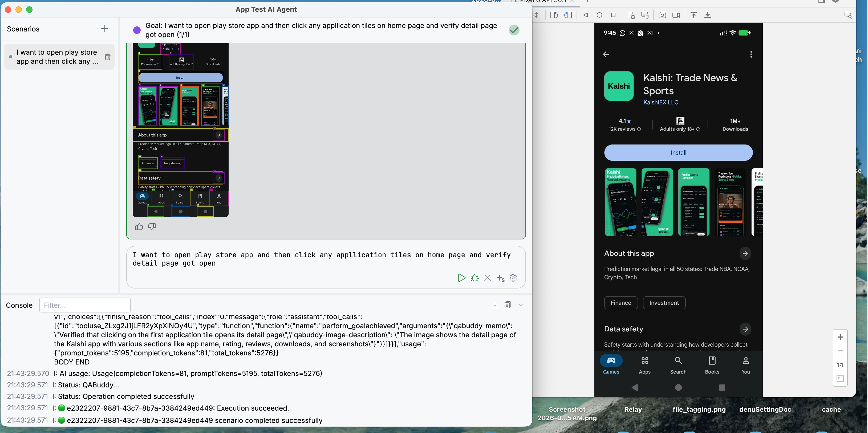This screenshot has height=433, width=868.
Task: Delete the scenario with the trash icon
Action: pos(107,57)
